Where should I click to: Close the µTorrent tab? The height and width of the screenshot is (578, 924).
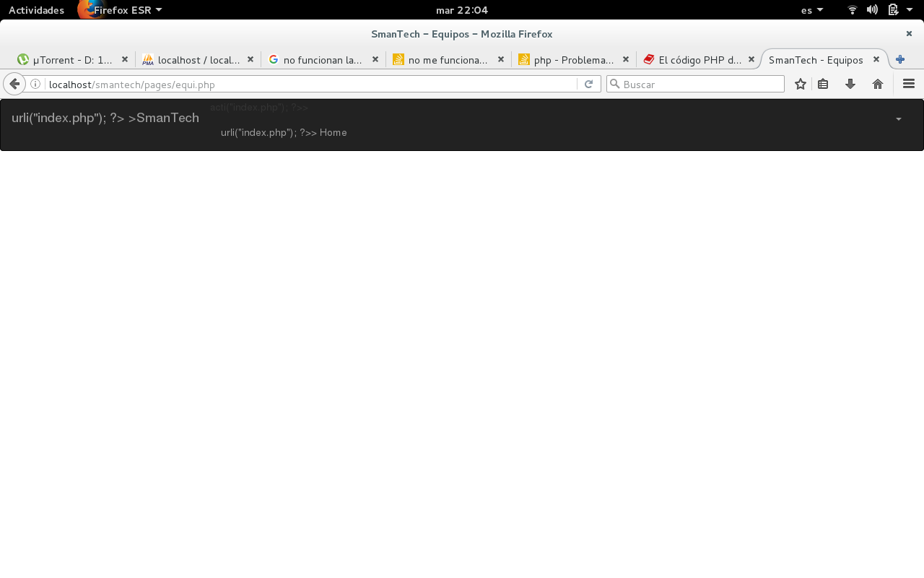tap(125, 59)
